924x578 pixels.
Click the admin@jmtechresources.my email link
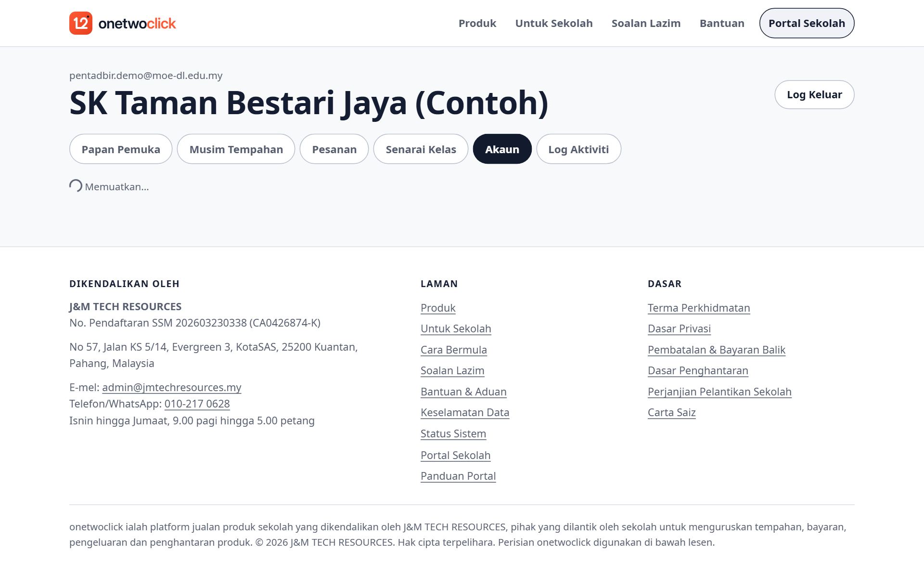171,387
